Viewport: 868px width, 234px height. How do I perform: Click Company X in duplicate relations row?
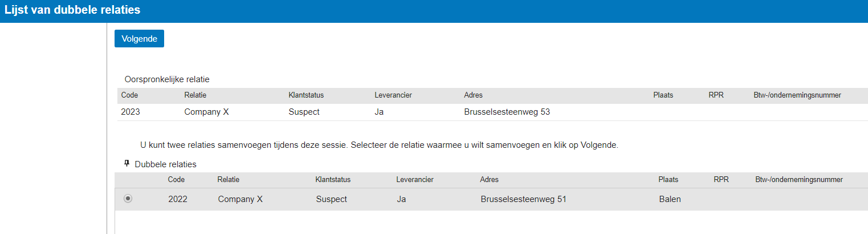click(x=241, y=199)
